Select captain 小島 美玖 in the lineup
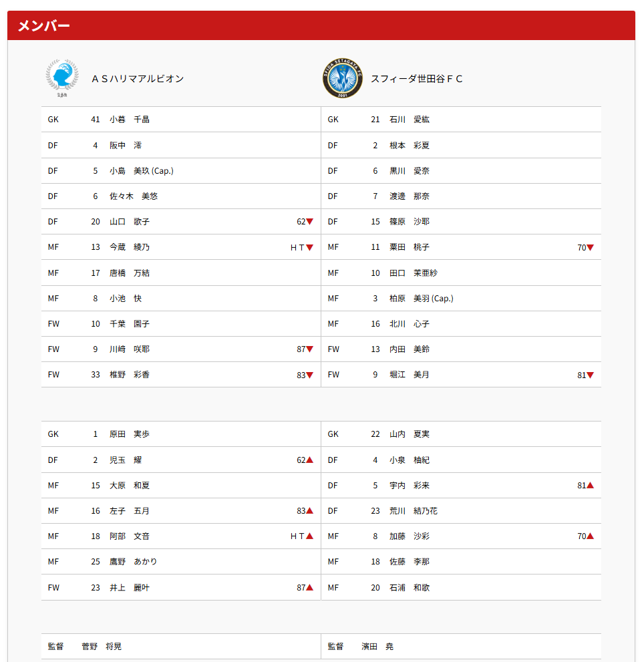This screenshot has width=644, height=662. coord(141,171)
